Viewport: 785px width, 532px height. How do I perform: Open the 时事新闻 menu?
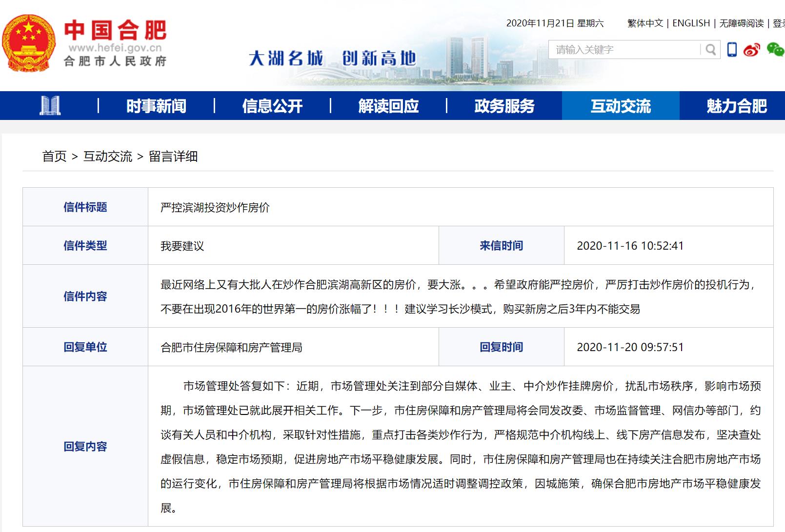tap(157, 105)
